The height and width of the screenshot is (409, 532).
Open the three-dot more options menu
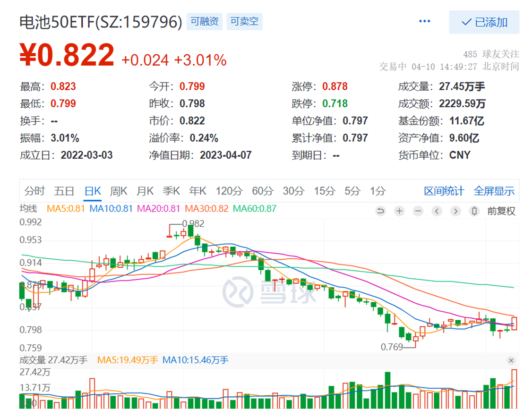tap(424, 21)
